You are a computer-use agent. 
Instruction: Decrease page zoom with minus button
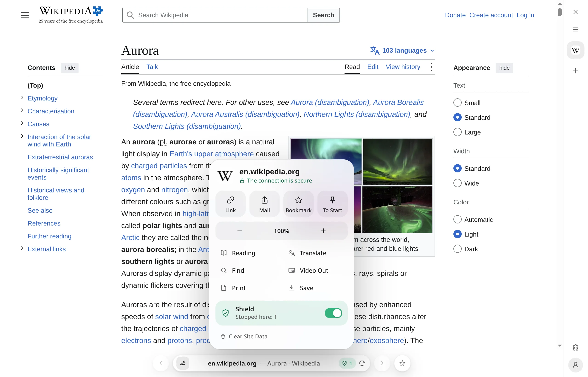[240, 231]
